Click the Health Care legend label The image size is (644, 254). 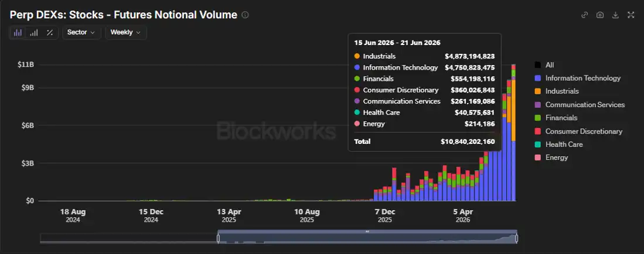[564, 145]
